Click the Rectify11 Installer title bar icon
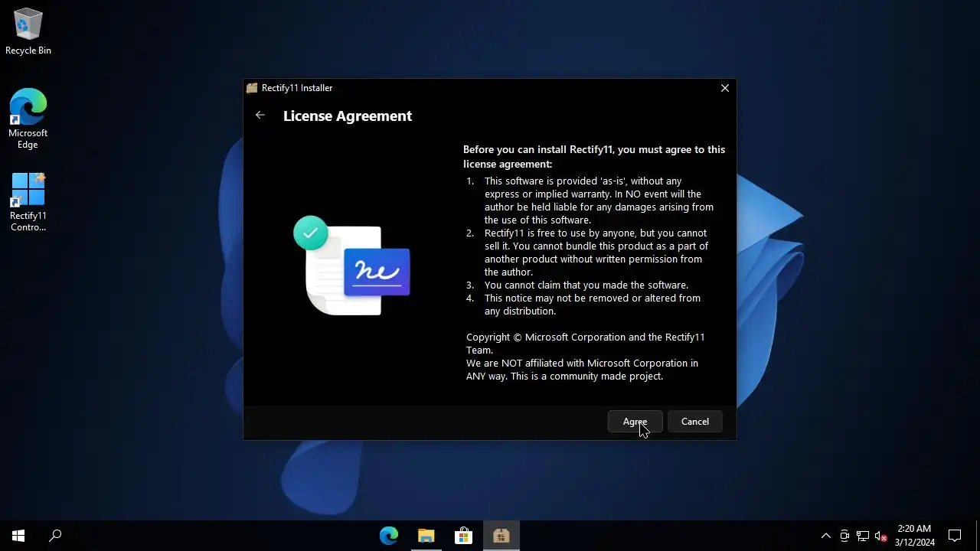Screen dimensions: 980x551 coord(252,88)
